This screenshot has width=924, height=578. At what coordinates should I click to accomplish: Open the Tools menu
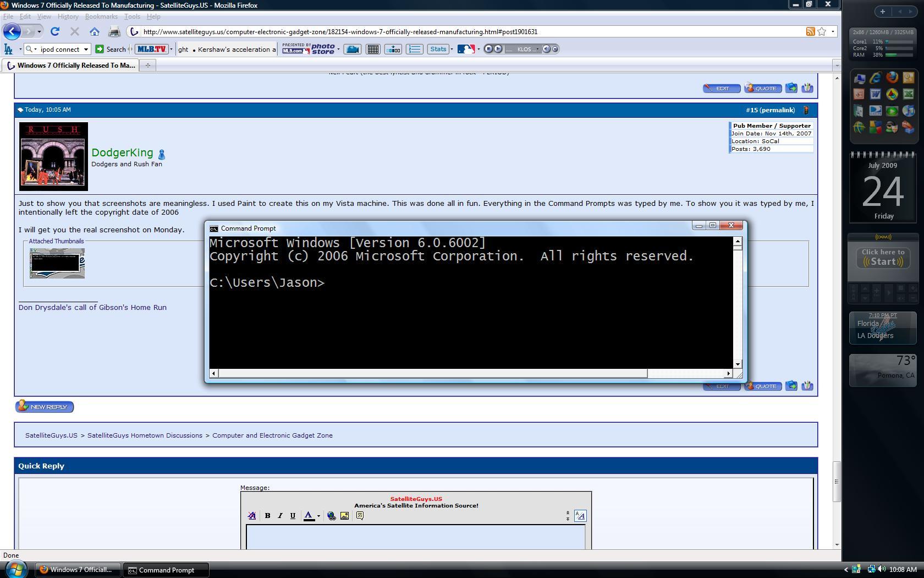pyautogui.click(x=132, y=17)
